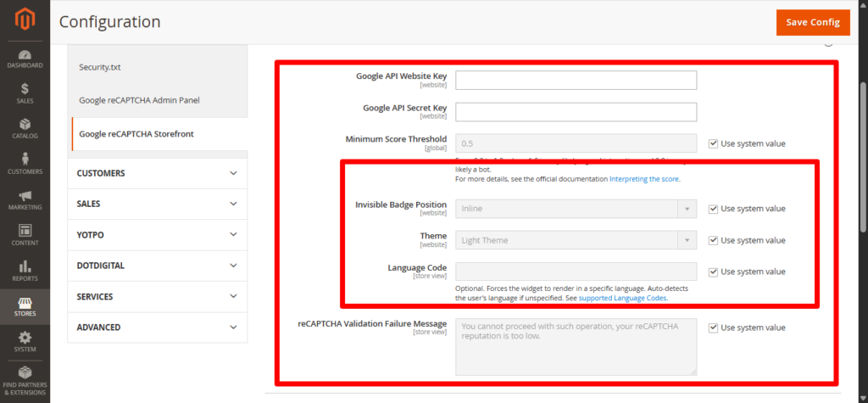Click the Google API Website Key field
This screenshot has width=868, height=403.
click(576, 81)
